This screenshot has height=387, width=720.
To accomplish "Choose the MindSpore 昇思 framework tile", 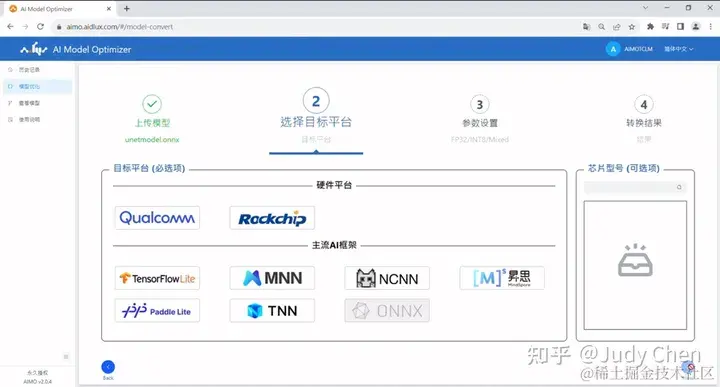I will pos(502,278).
